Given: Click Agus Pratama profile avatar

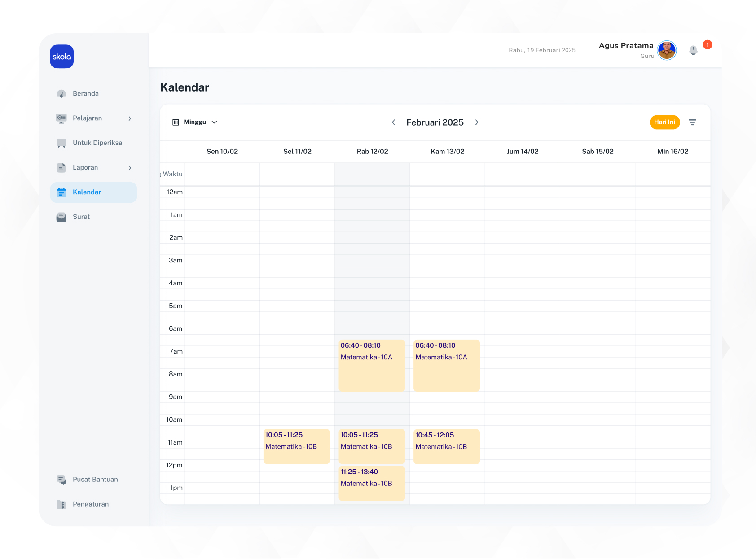Looking at the screenshot, I should click(667, 50).
